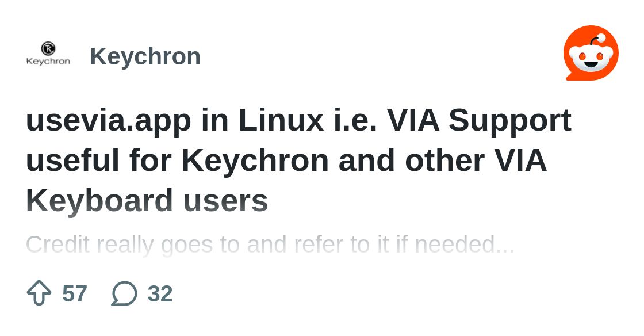
Task: Click the Keychron keyboard logo inside the avatar
Action: pyautogui.click(x=49, y=51)
